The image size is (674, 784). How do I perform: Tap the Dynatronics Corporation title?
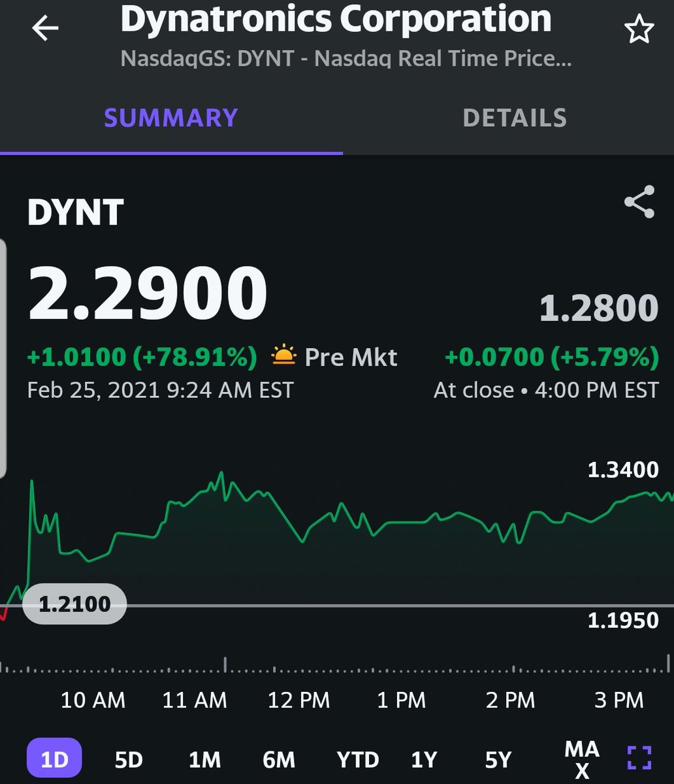click(336, 20)
